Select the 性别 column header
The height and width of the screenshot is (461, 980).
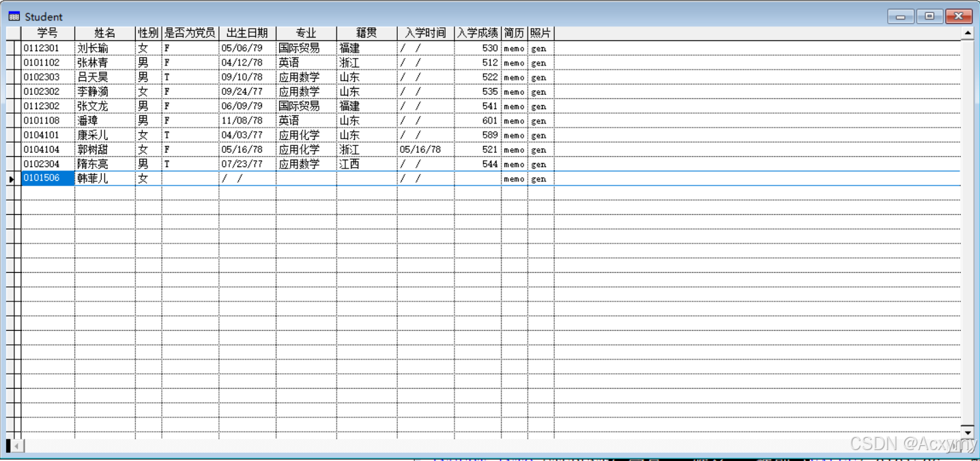pos(148,33)
